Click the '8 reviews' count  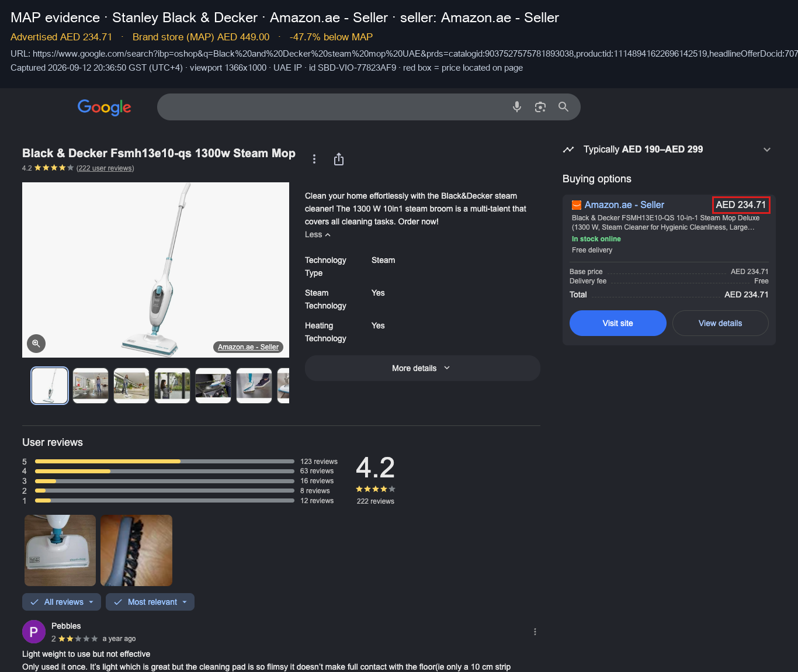[315, 491]
